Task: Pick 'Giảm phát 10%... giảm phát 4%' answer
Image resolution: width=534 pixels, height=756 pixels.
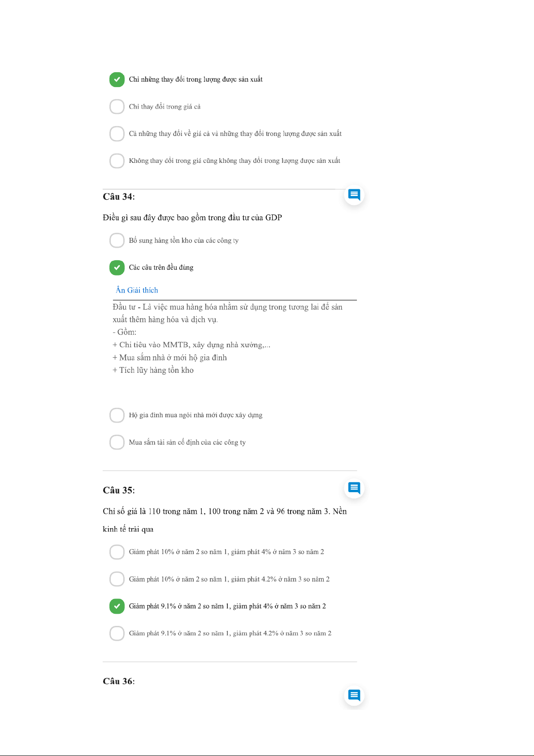Action: (117, 552)
